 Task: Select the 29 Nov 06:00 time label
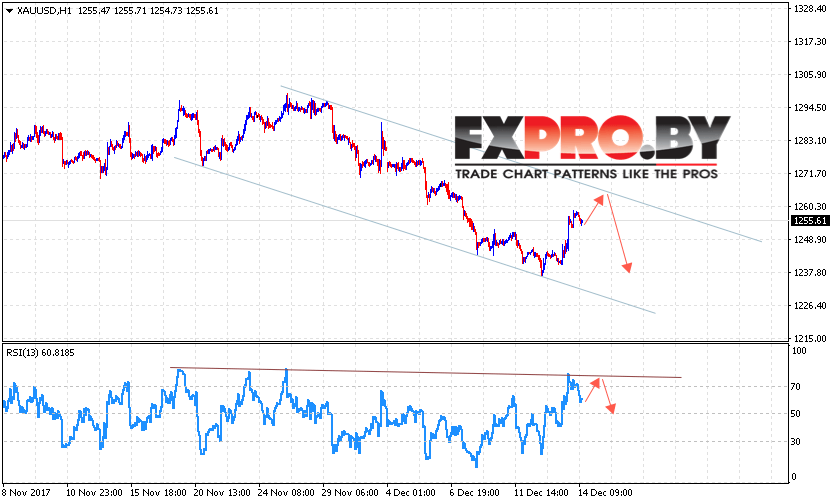coord(350,493)
